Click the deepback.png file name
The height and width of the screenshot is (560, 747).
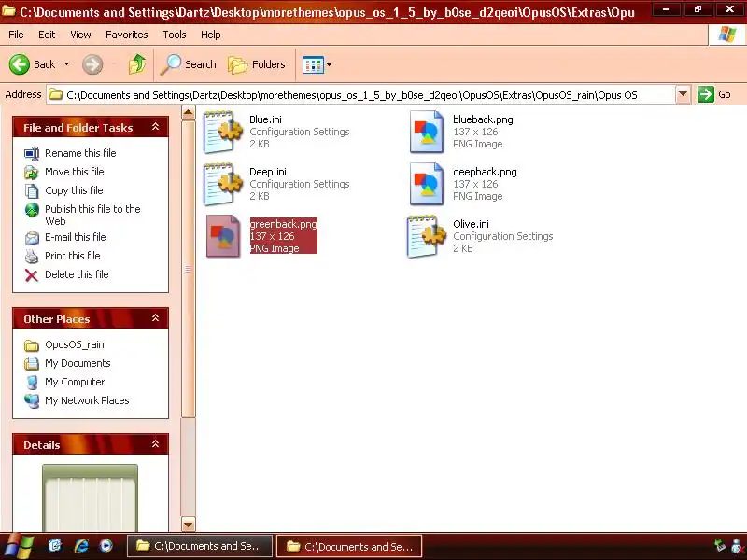(x=485, y=172)
